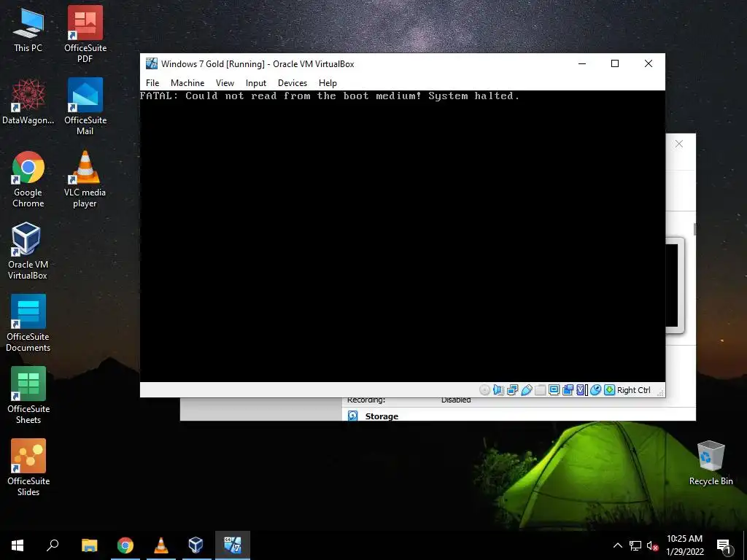The width and height of the screenshot is (747, 560).
Task: Select the OfficeSuite Documents desktop shortcut
Action: 28,324
